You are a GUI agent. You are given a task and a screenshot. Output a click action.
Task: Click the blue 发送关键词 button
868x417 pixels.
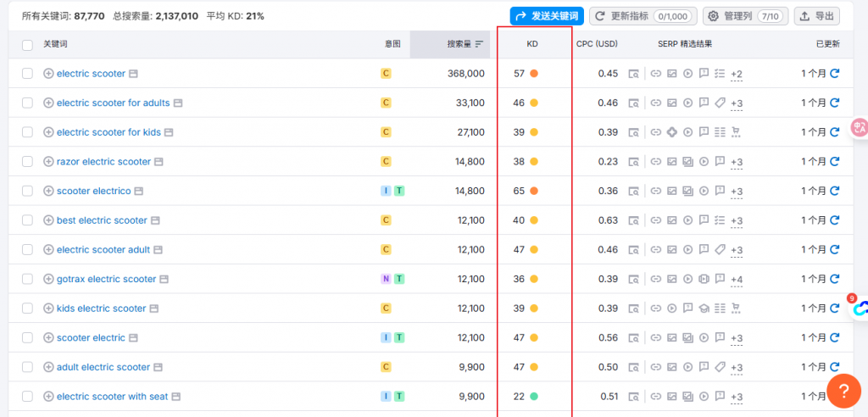[547, 16]
